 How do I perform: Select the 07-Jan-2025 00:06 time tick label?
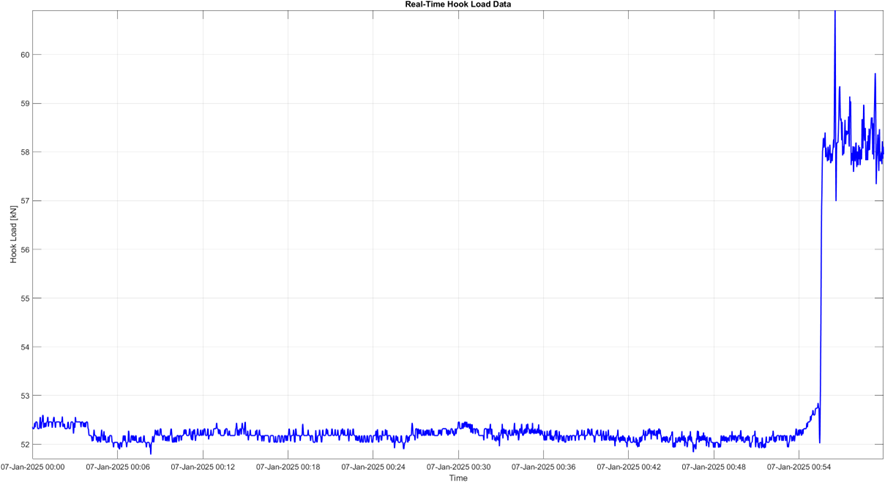click(x=118, y=466)
